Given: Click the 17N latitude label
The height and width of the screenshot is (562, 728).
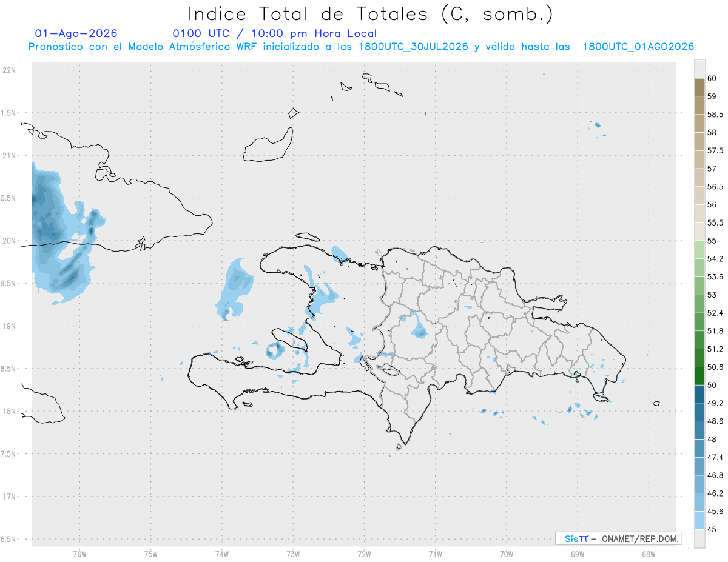Looking at the screenshot, I should 10,497.
